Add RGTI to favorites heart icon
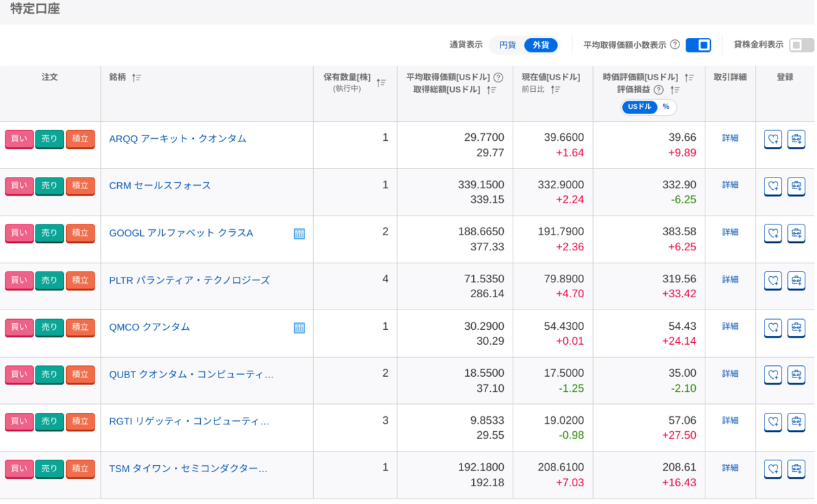This screenshot has width=817, height=504. (x=773, y=422)
